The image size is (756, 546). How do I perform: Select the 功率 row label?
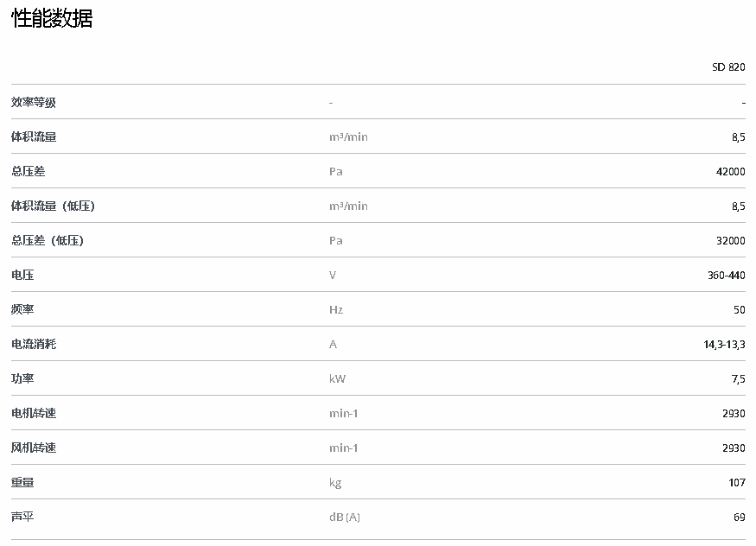pyautogui.click(x=22, y=379)
